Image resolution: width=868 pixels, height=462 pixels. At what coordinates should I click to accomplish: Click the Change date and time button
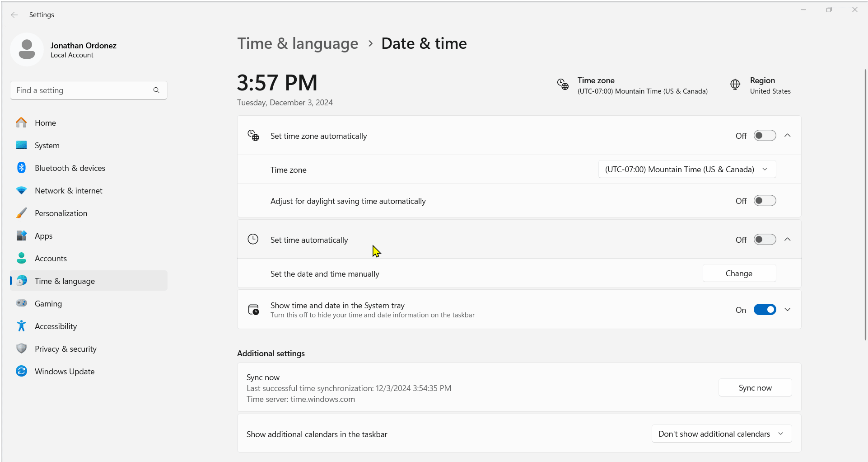click(739, 273)
